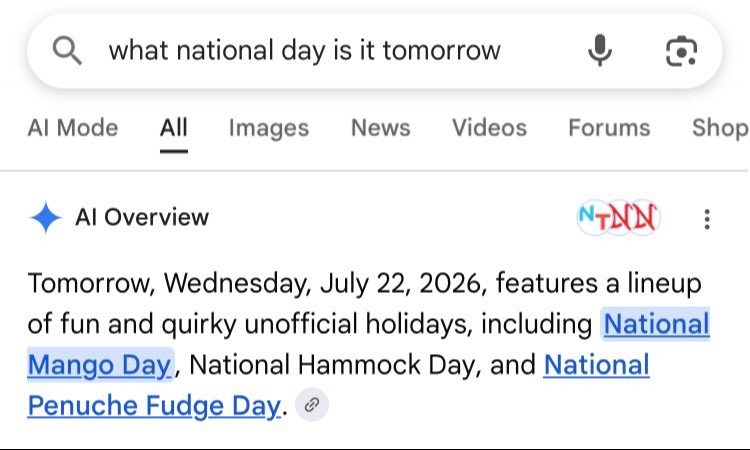The height and width of the screenshot is (450, 750).
Task: Click the blue AI Overview sparkle icon
Action: point(45,218)
